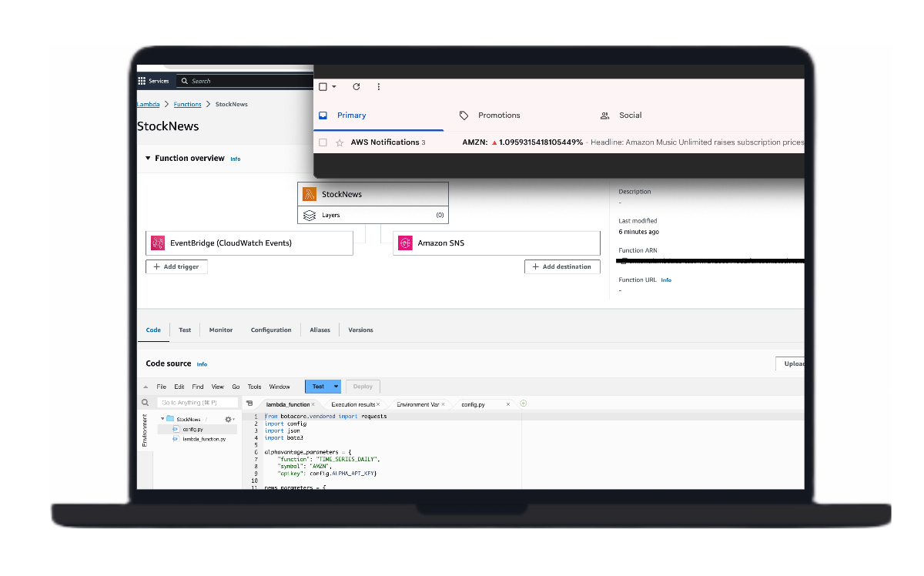
Task: Open the View menu in code editor
Action: click(x=218, y=387)
